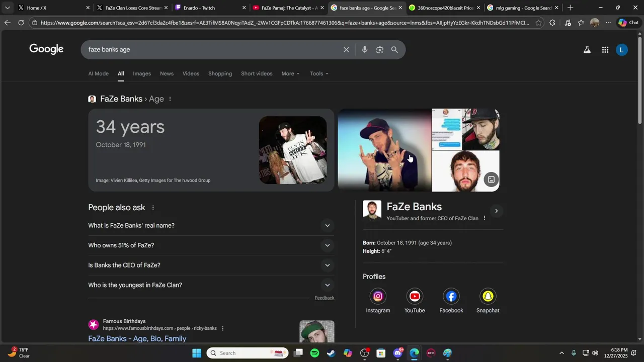The height and width of the screenshot is (362, 644).
Task: Open Discord from the taskbar
Action: click(397, 353)
